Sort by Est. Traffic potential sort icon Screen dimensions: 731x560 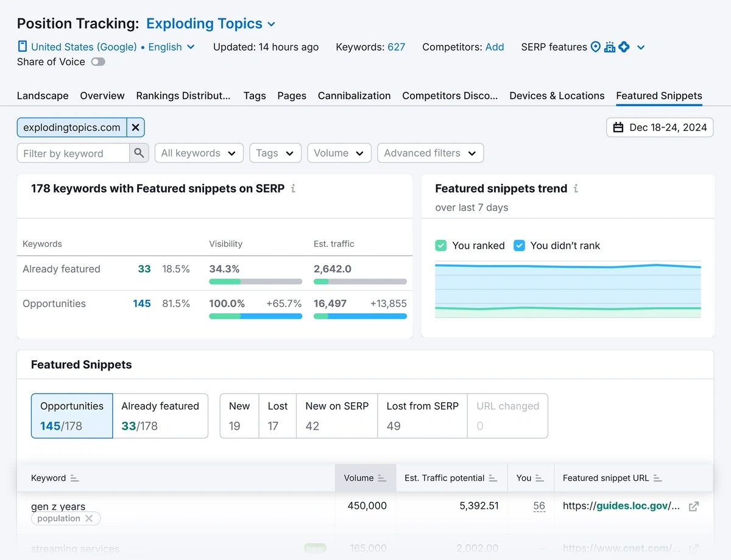coord(493,478)
